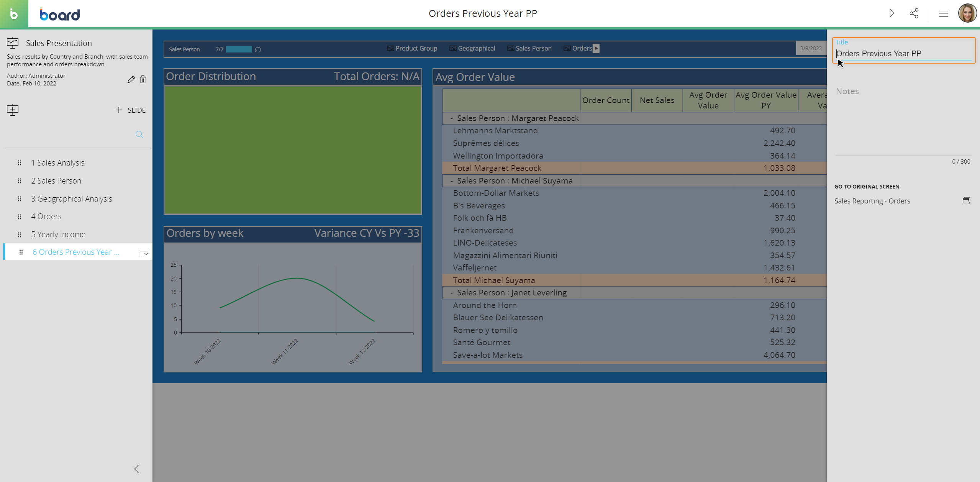Click the + SLIDE button
This screenshot has height=482, width=980.
pos(130,110)
